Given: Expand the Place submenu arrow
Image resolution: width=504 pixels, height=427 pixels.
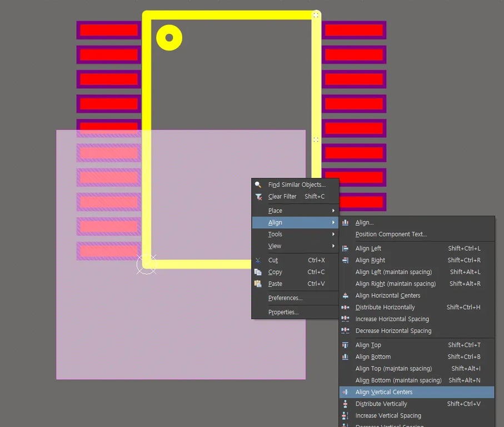Looking at the screenshot, I should [333, 211].
